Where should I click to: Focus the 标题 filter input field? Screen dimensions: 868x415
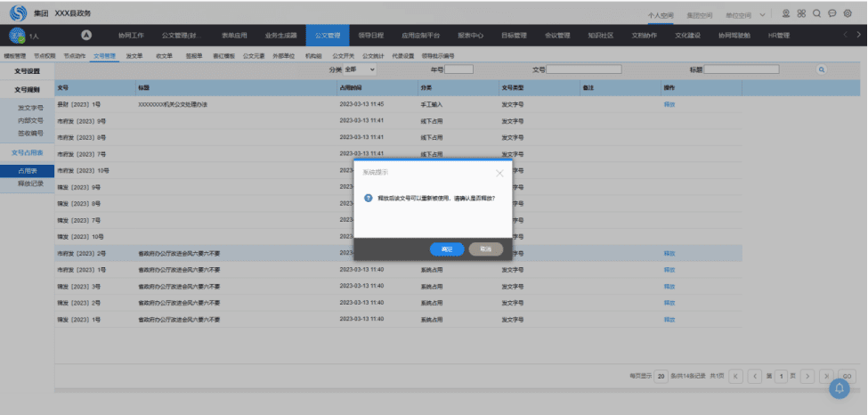(742, 69)
